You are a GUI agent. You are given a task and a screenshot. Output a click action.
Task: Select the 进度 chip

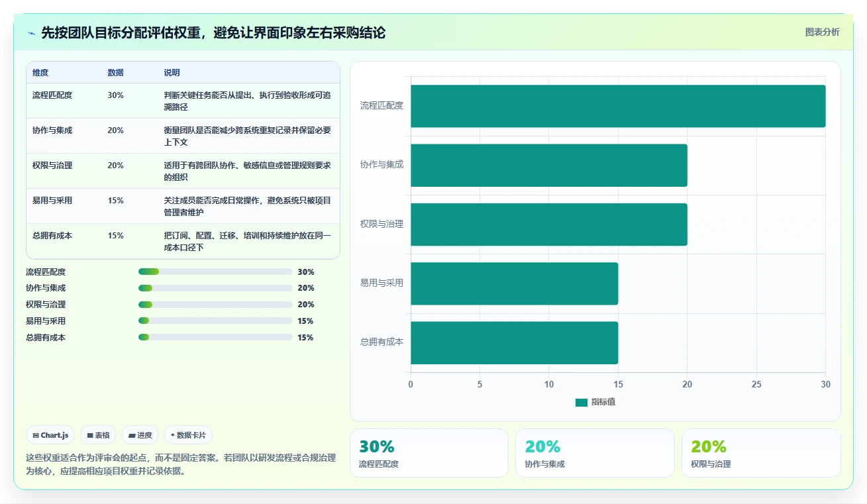(140, 435)
